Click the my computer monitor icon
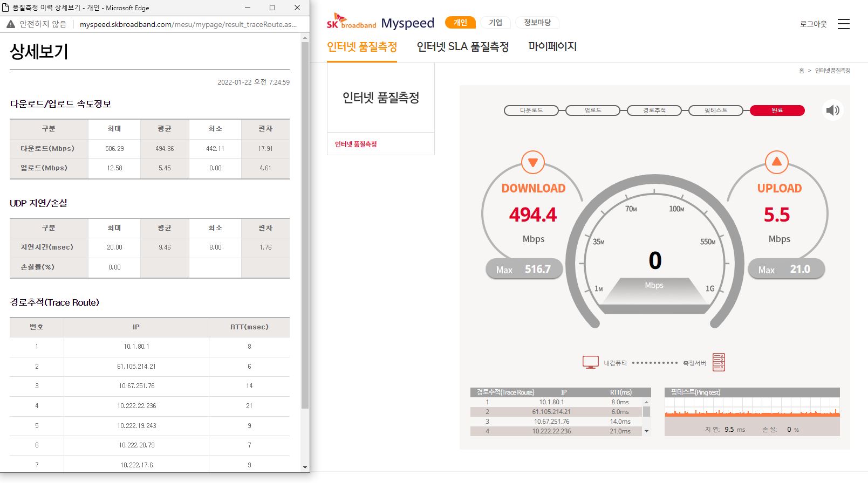The width and height of the screenshot is (868, 483). 590,362
